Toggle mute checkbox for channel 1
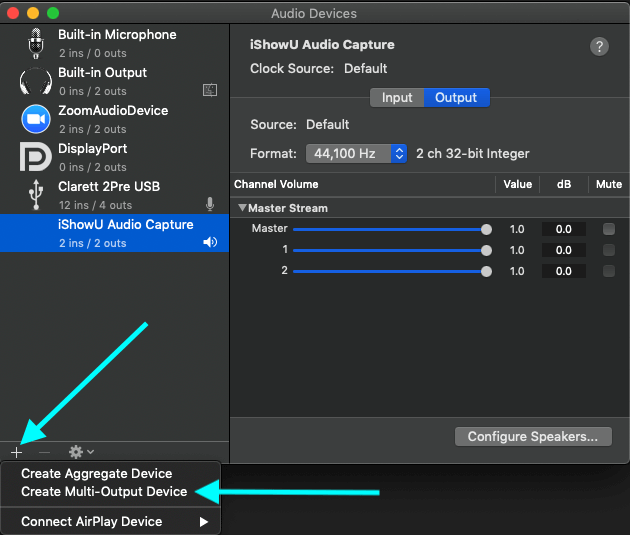630x535 pixels. click(x=609, y=250)
